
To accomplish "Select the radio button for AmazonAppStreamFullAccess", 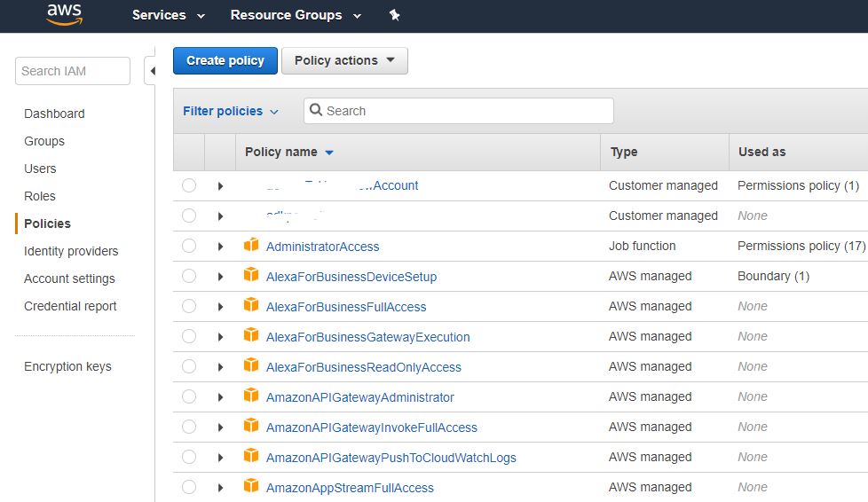I will pyautogui.click(x=189, y=487).
